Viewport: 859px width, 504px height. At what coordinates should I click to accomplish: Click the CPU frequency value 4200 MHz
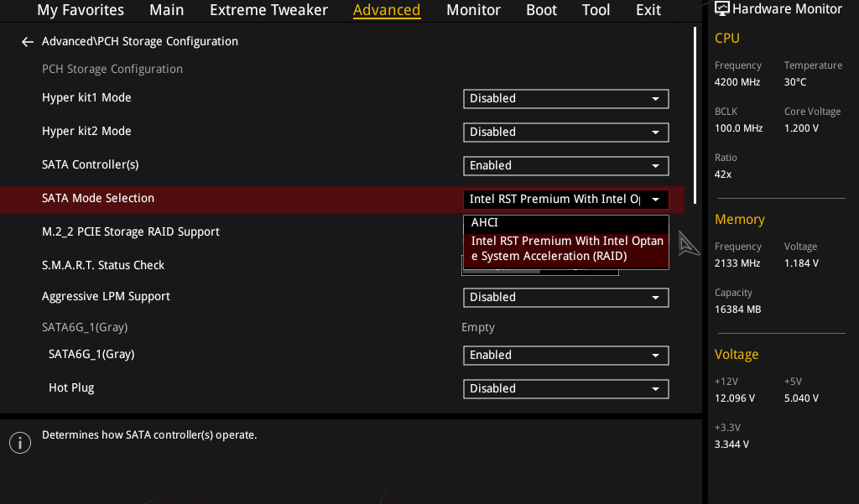tap(737, 82)
